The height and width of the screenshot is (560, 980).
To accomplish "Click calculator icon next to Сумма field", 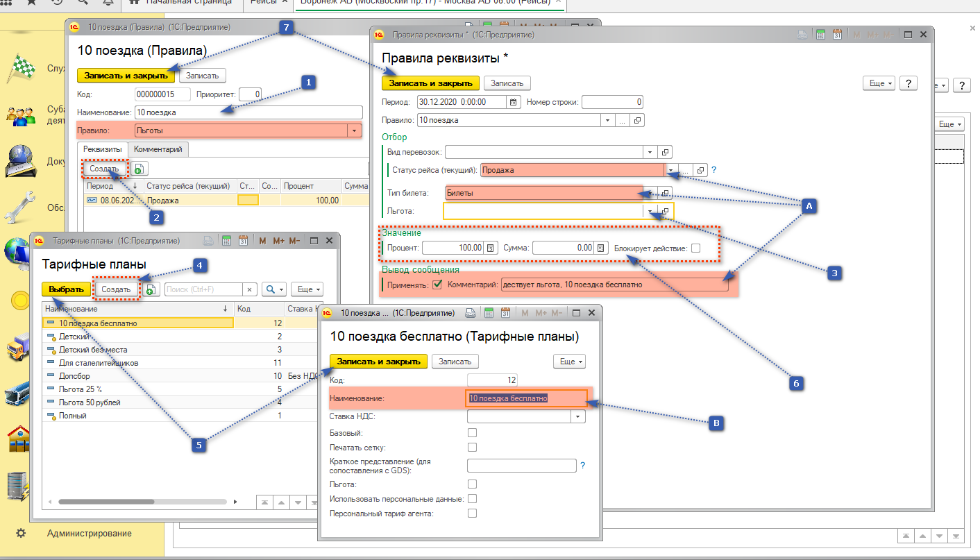I will 602,248.
